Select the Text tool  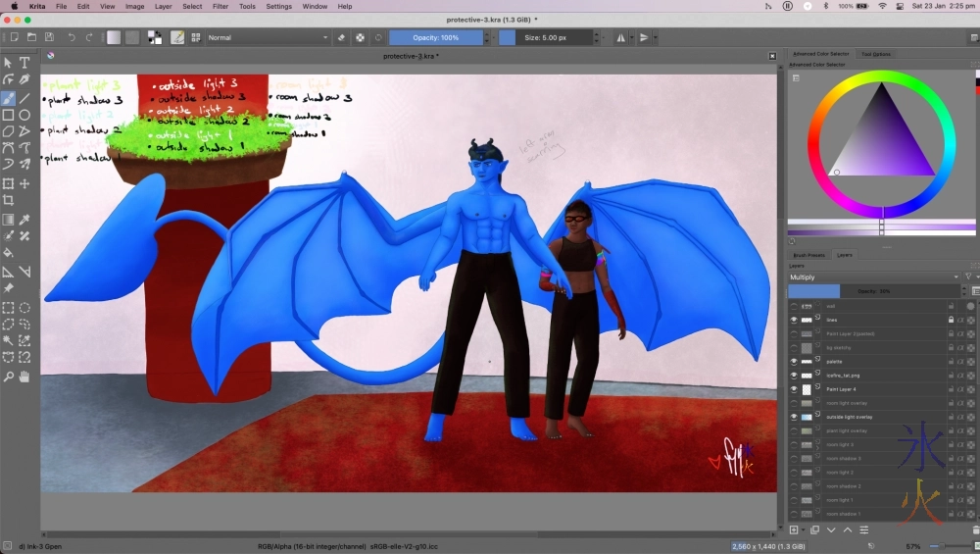[24, 63]
